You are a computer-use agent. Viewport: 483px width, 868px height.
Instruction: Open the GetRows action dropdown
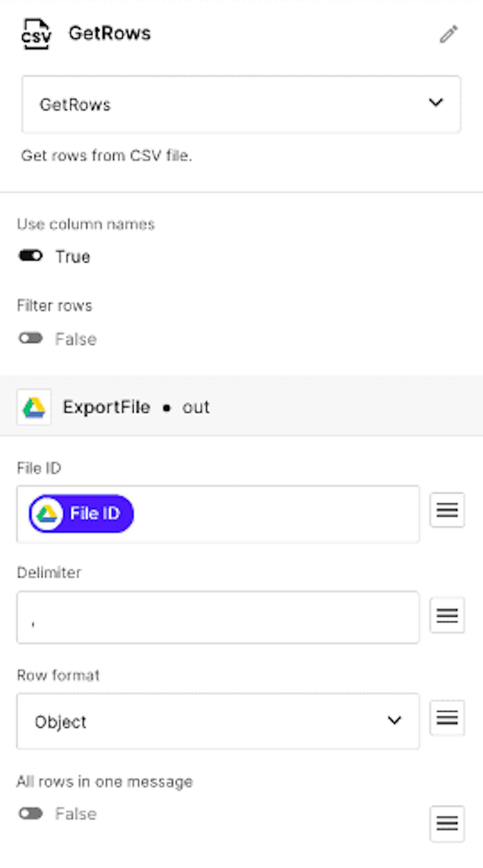coord(241,104)
